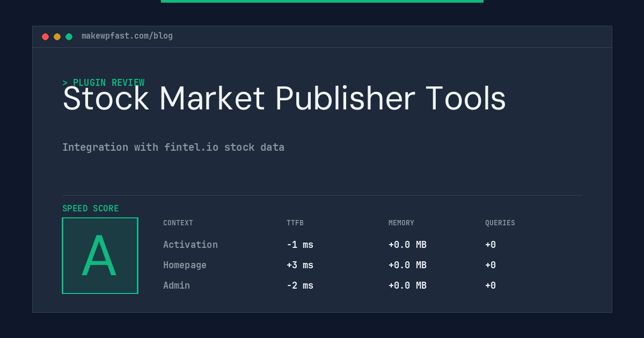Click the red close dot

45,36
